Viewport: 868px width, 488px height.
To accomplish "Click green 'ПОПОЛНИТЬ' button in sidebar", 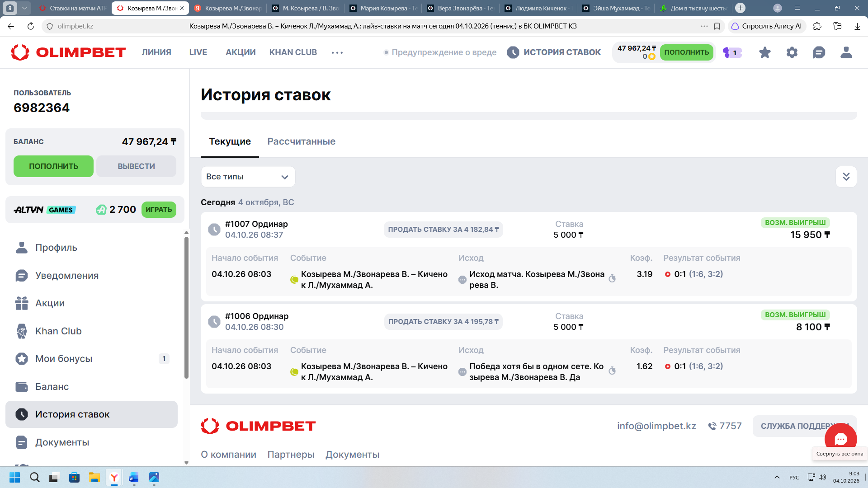I will (x=53, y=166).
